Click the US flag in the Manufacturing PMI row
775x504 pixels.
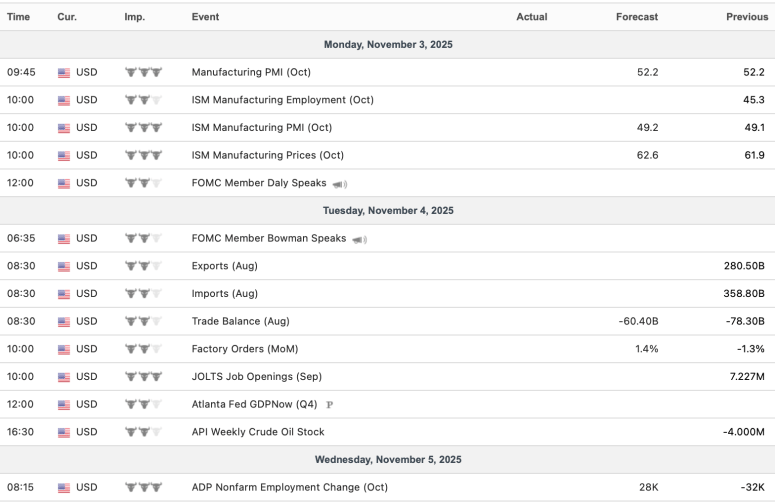[64, 73]
